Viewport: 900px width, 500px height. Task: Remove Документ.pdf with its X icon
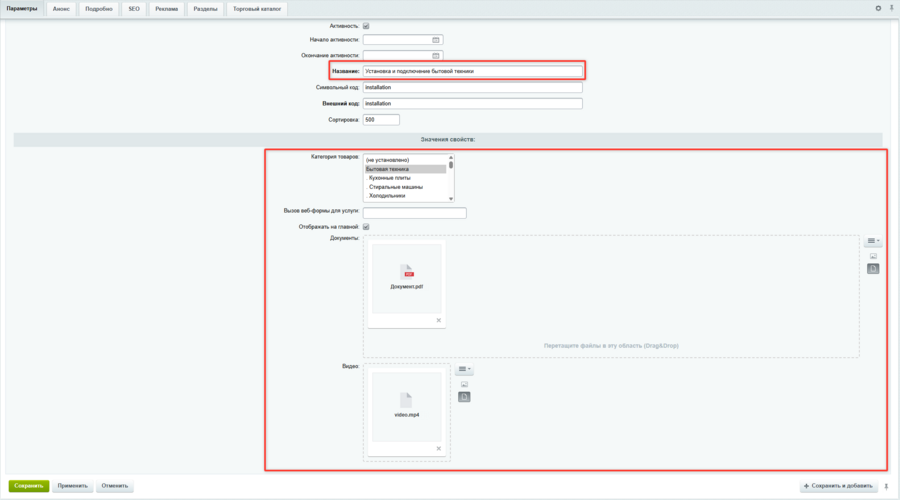[x=439, y=320]
